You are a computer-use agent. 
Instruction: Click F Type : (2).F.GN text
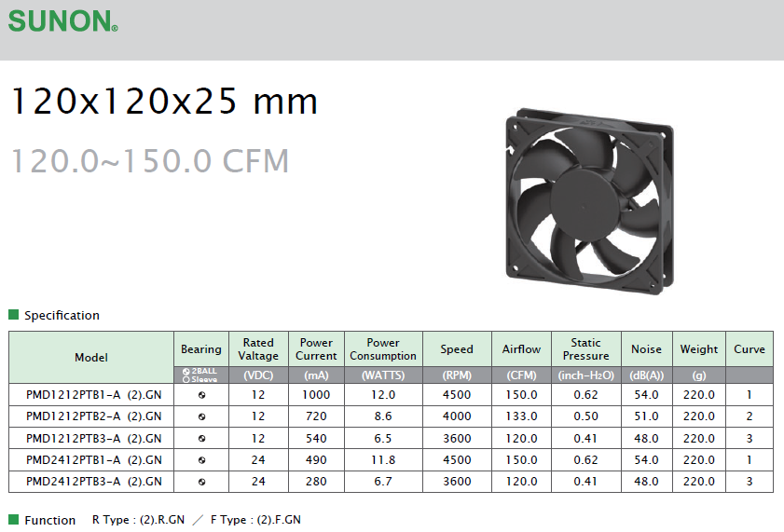pos(255,520)
